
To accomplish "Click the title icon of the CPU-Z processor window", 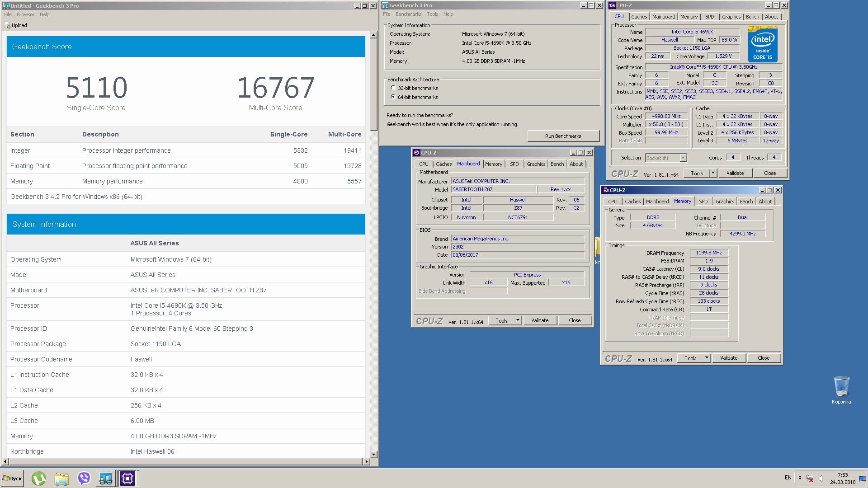I will [612, 5].
